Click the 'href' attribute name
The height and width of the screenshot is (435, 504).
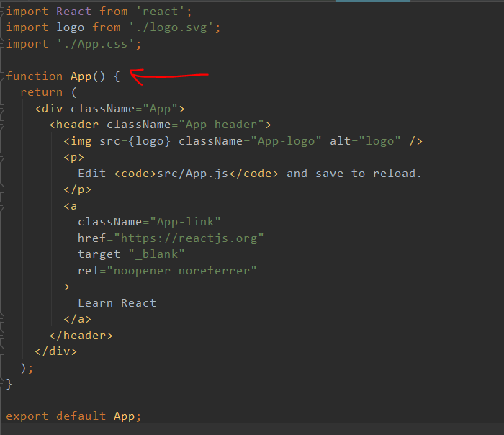click(x=92, y=238)
